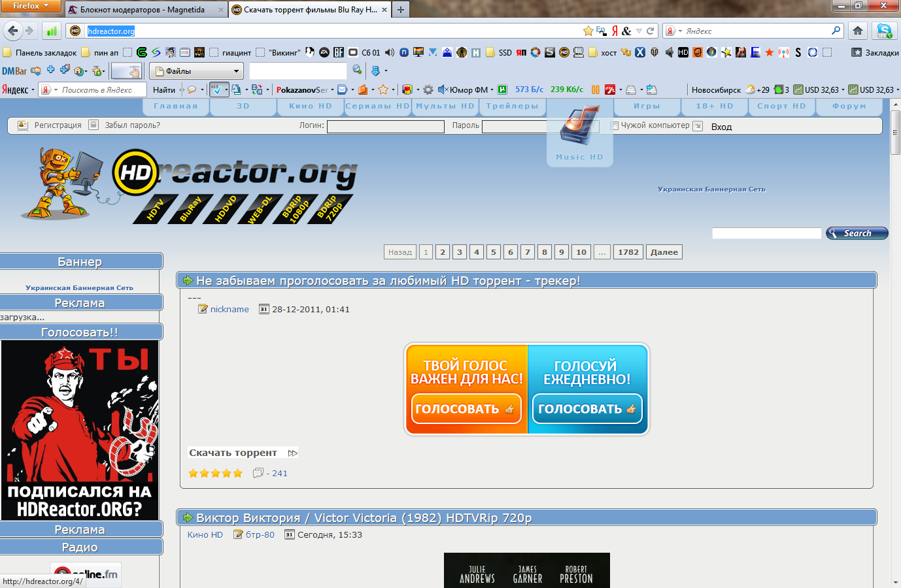Open the Firefox menu dropdown

[x=31, y=6]
